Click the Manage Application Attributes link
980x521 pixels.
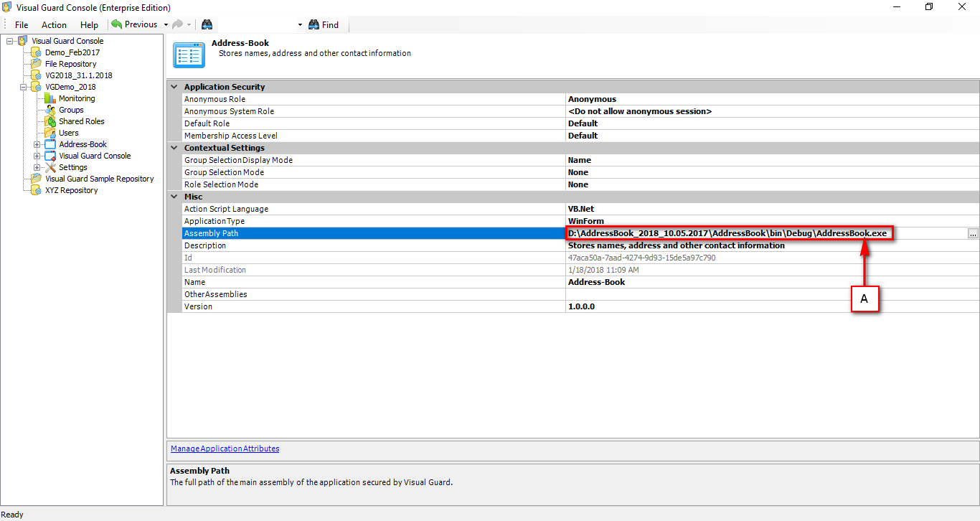tap(225, 449)
